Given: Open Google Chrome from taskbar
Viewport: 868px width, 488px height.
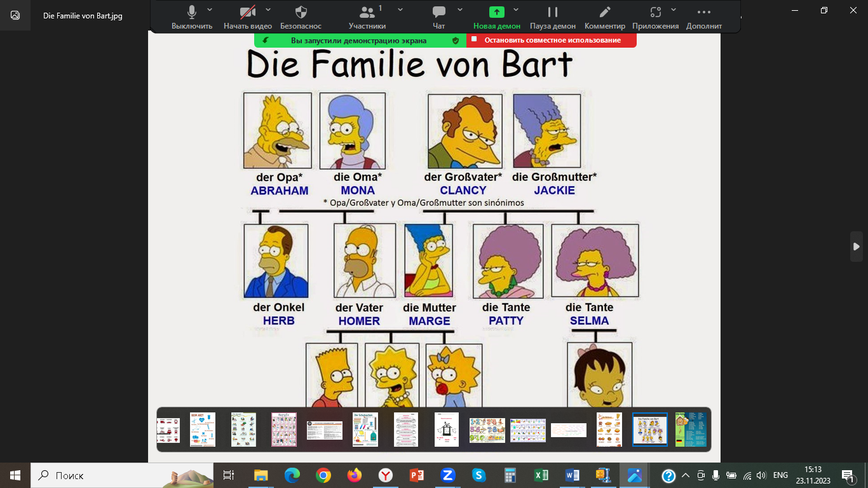Looking at the screenshot, I should tap(323, 475).
